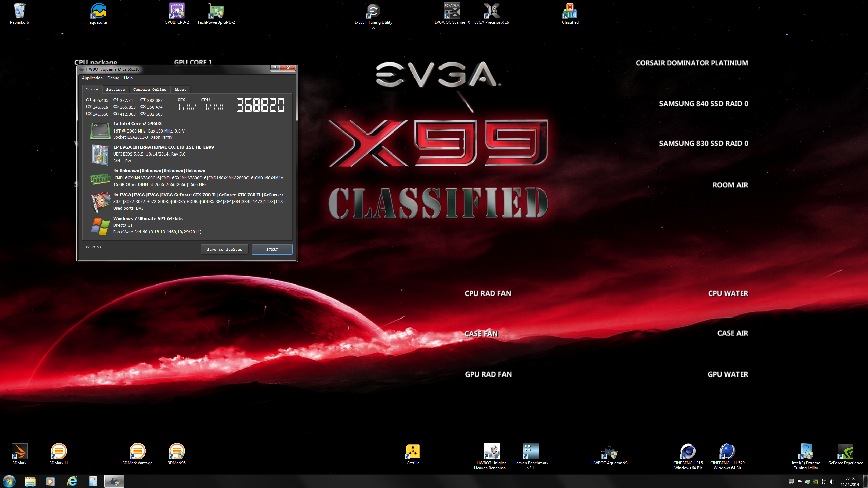Click the Action Center flag tray icon

(799, 482)
